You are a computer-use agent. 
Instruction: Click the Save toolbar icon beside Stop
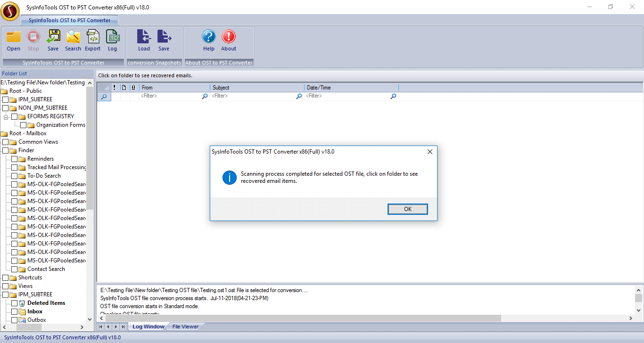coord(53,36)
